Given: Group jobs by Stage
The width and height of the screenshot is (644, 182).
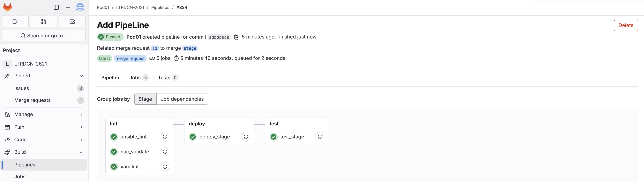Looking at the screenshot, I should [145, 99].
